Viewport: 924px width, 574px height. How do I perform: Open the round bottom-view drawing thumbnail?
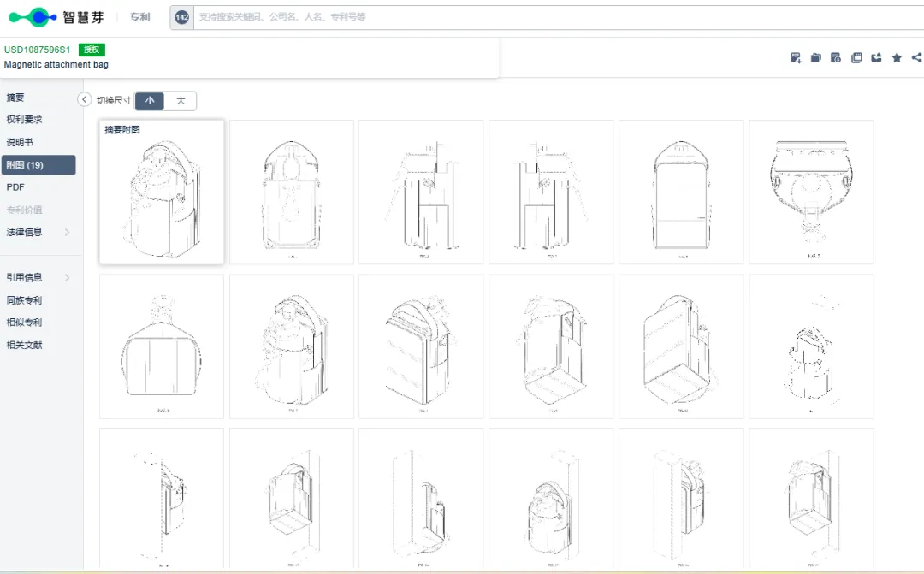[811, 192]
